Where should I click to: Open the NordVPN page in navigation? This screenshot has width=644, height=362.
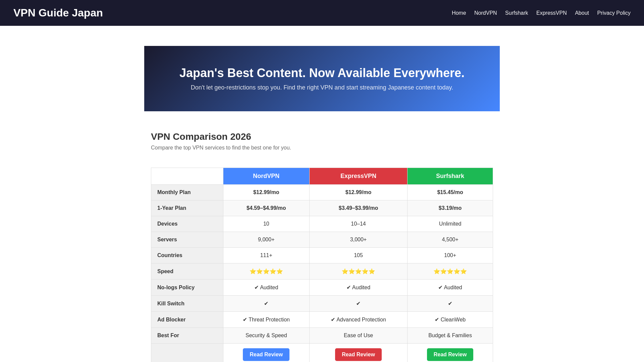click(485, 13)
